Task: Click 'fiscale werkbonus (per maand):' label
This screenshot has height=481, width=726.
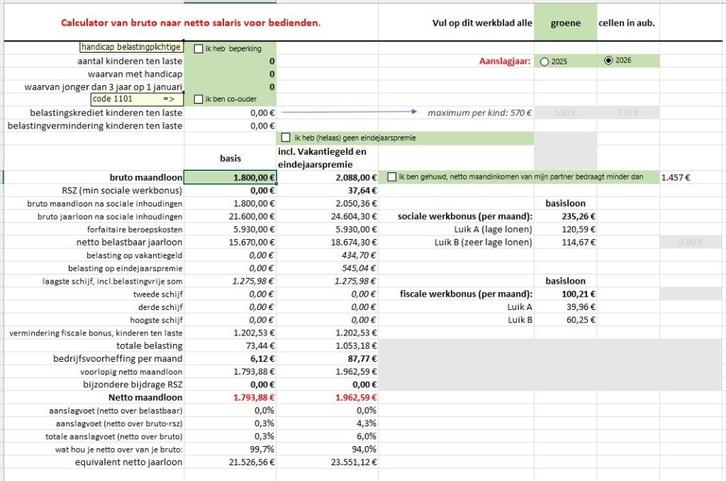Action: (466, 294)
